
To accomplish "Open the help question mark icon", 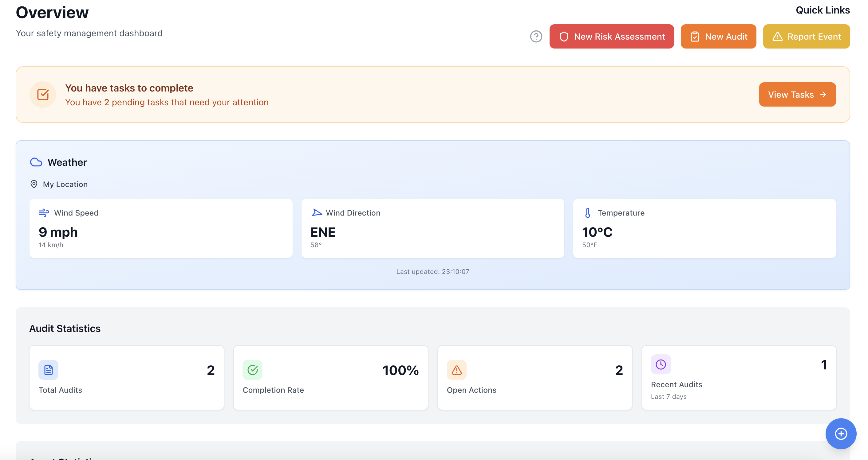I will pyautogui.click(x=536, y=36).
